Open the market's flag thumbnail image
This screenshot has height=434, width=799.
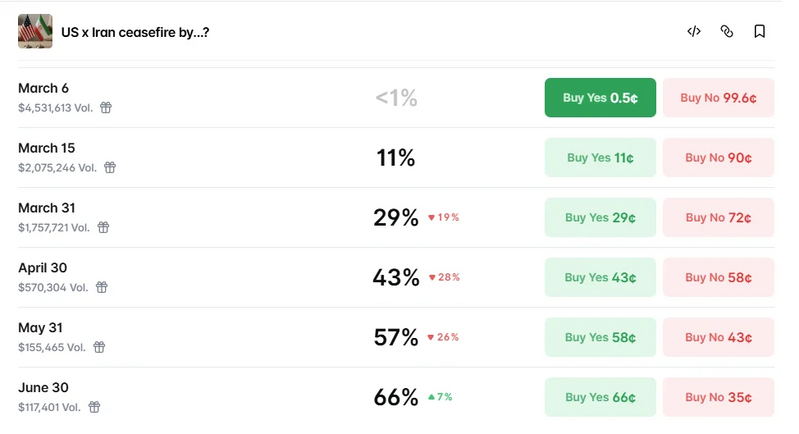pyautogui.click(x=35, y=32)
